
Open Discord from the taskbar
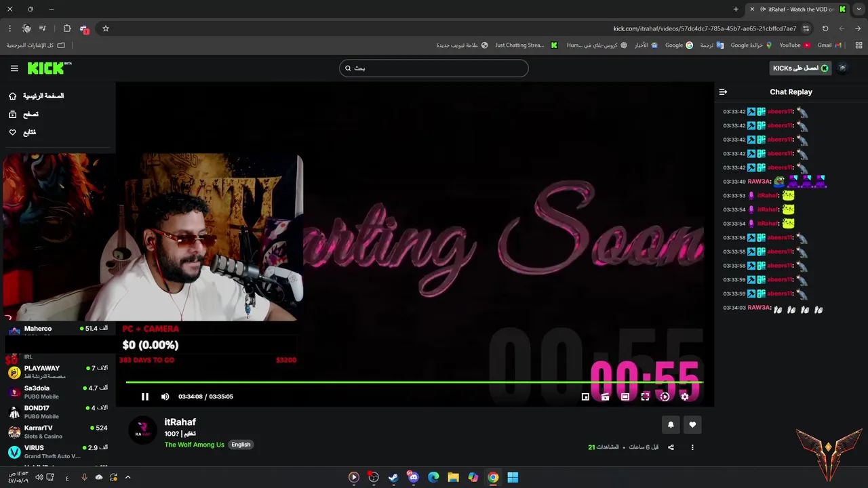click(x=413, y=477)
